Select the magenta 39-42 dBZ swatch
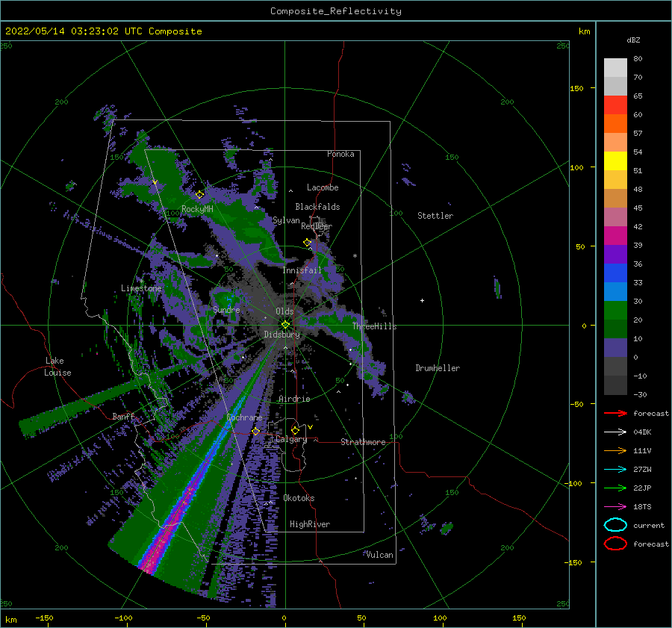 (615, 236)
